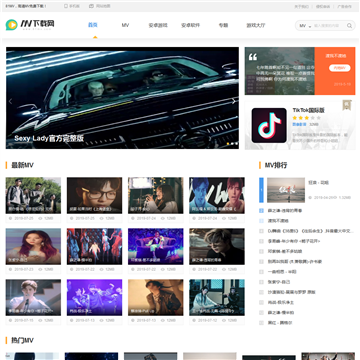Viewport: 360px width, 360px height.
Task: Open the TikTok国际版 title link
Action: (308, 110)
